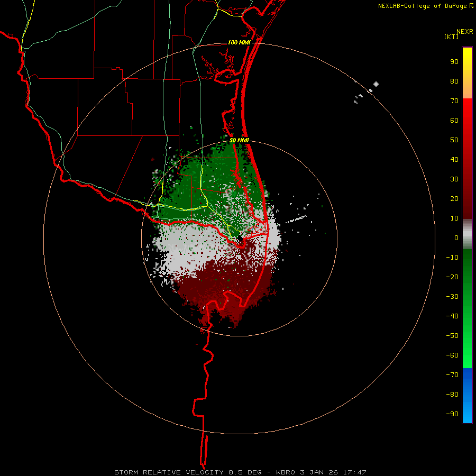
Task: Click the -30 value on color scale
Action: [452, 297]
